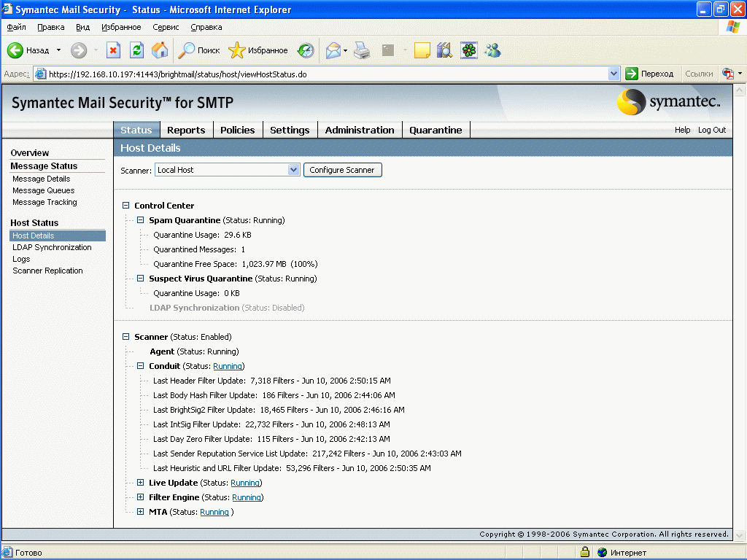
Task: Open the Messenger people icon
Action: (492, 50)
